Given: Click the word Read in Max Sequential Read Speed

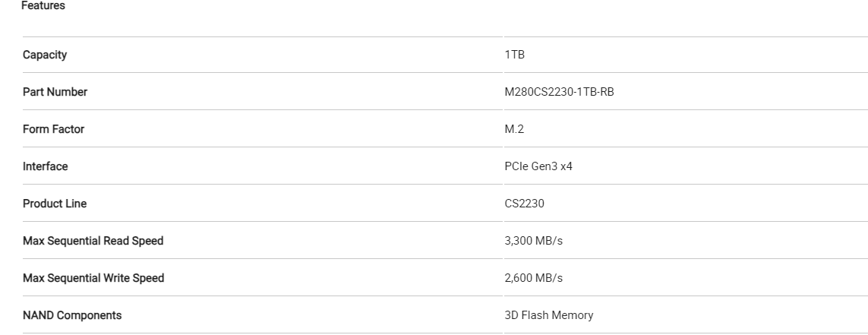Looking at the screenshot, I should pos(118,241).
